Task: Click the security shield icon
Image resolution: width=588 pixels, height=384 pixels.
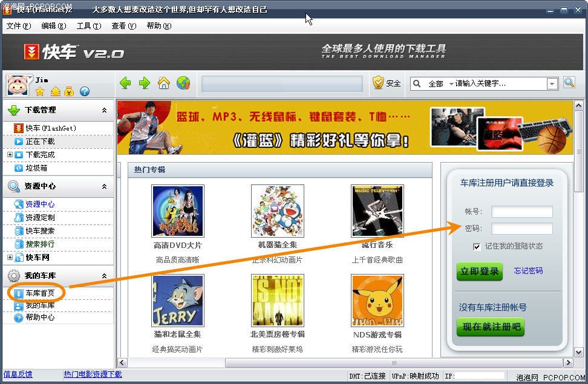Action: [x=378, y=82]
